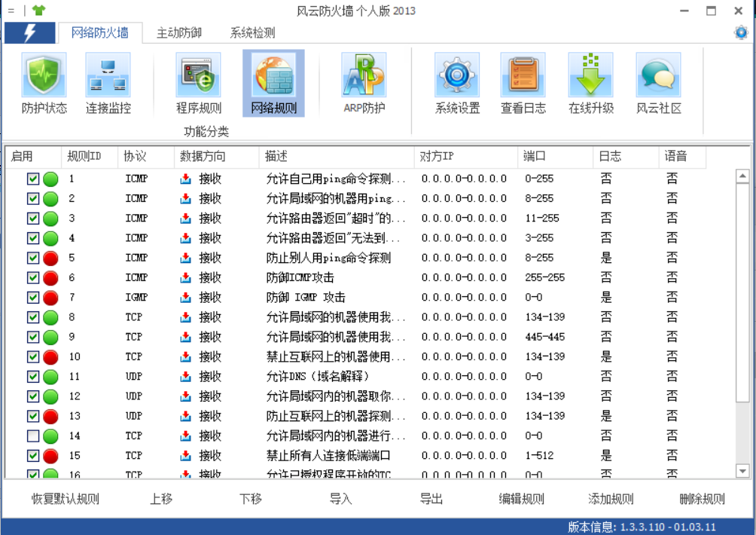Click the blue lightning bolt logo button
756x535 pixels.
(30, 33)
